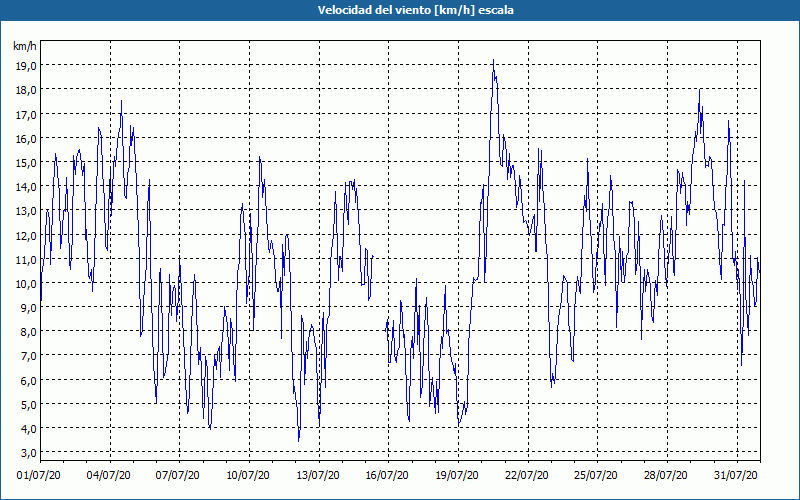
Task: Click the 19/07/20 date label
Action: click(x=457, y=476)
